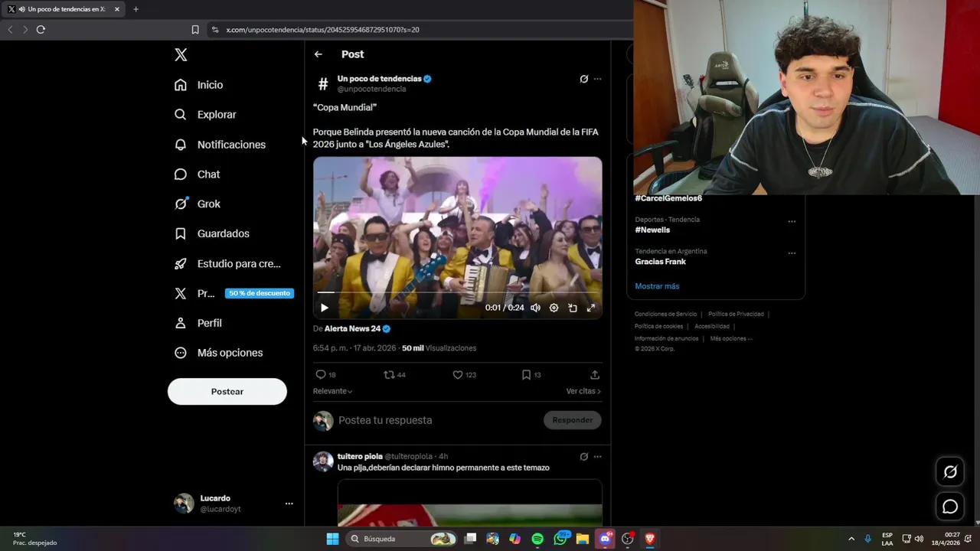The width and height of the screenshot is (980, 551).
Task: Play the video with the play button
Action: click(325, 308)
